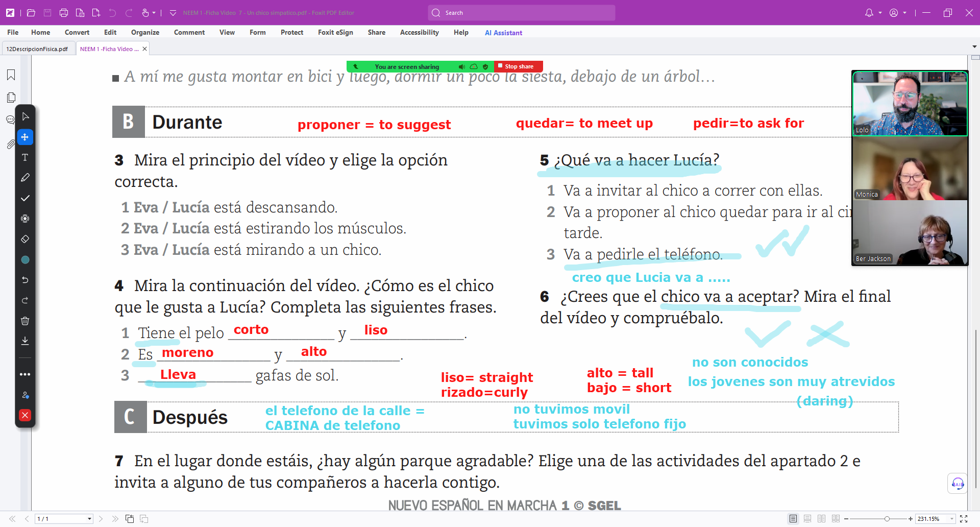This screenshot has width=980, height=527.
Task: Open the Pages thumbnail panel icon
Action: 11,97
